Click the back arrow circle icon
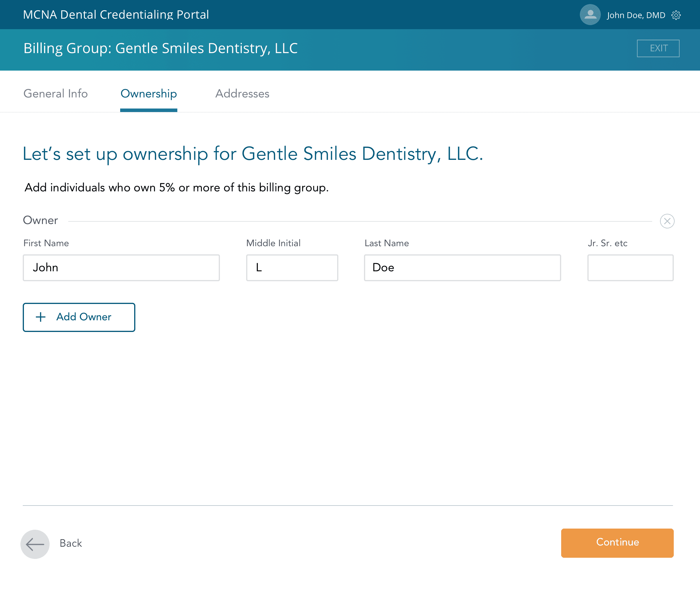The width and height of the screenshot is (700, 605). [35, 544]
